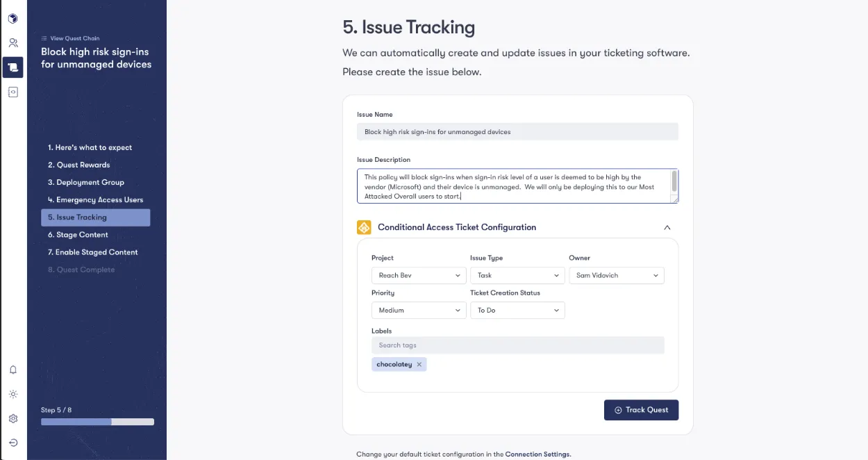Viewport: 868px width, 460px height.
Task: Click the cube logo icon at sidebar top
Action: coord(12,18)
